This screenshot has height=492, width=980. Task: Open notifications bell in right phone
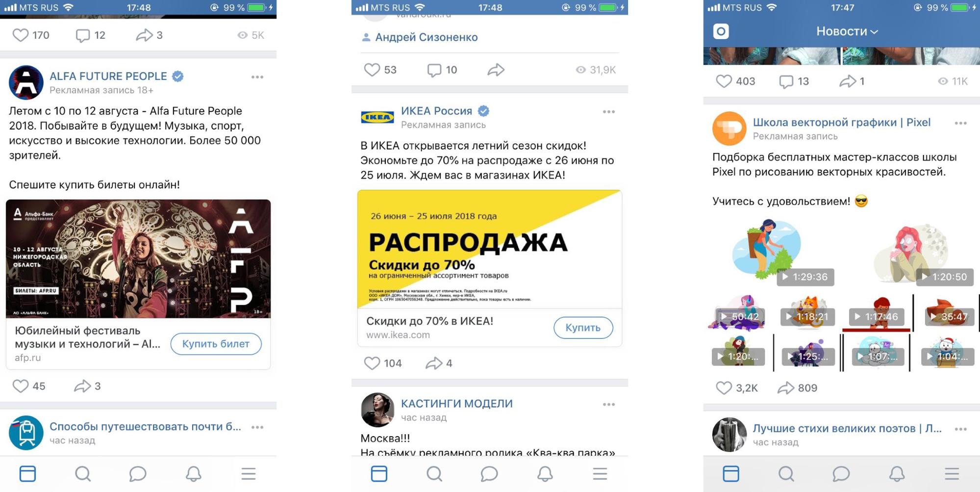click(897, 474)
